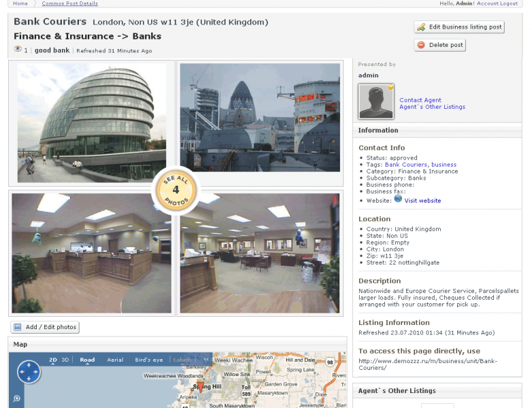Toggle map Labels
Image resolution: width=532 pixels, height=408 pixels.
[182, 360]
